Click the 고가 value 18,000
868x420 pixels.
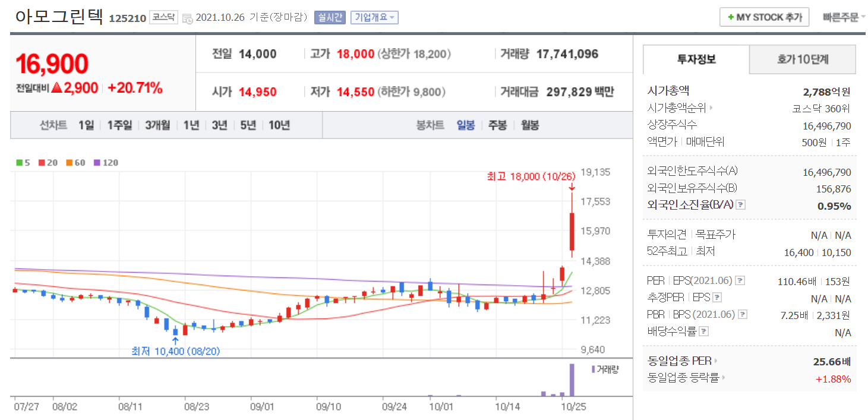point(356,55)
